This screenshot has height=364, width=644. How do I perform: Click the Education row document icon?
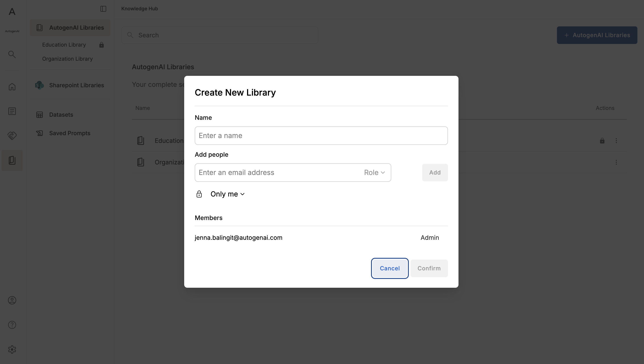pyautogui.click(x=141, y=140)
